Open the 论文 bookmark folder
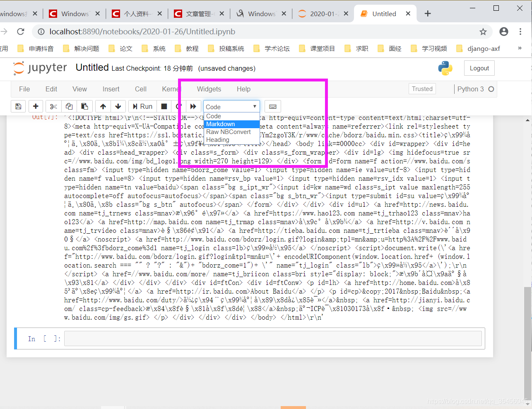Image resolution: width=532 pixels, height=409 pixels. coord(120,48)
